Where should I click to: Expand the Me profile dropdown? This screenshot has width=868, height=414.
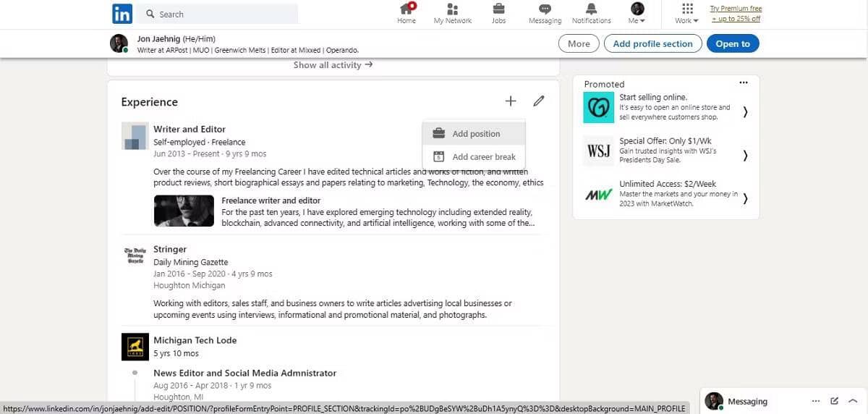pos(637,14)
